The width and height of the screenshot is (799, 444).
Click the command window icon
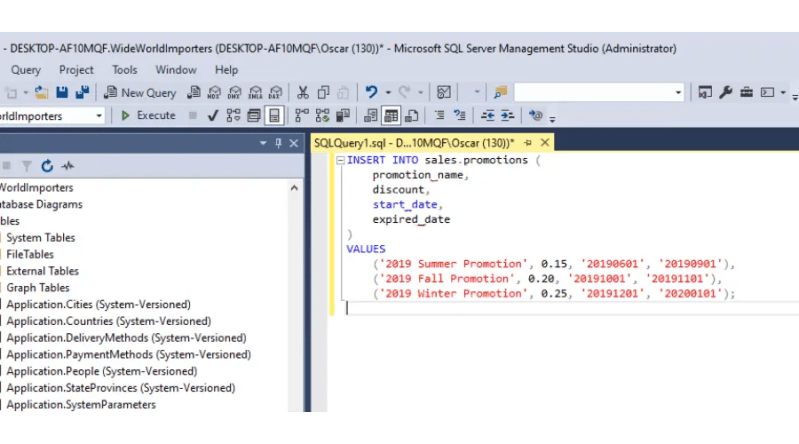pos(767,93)
